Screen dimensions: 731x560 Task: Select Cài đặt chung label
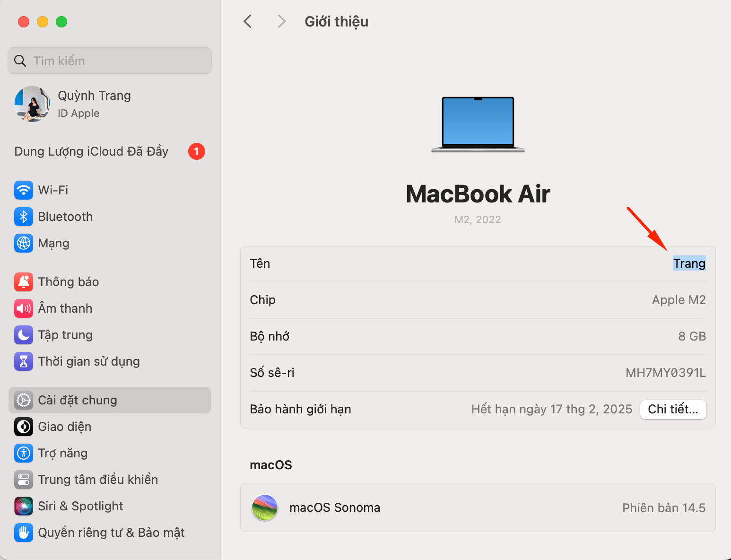pyautogui.click(x=78, y=400)
